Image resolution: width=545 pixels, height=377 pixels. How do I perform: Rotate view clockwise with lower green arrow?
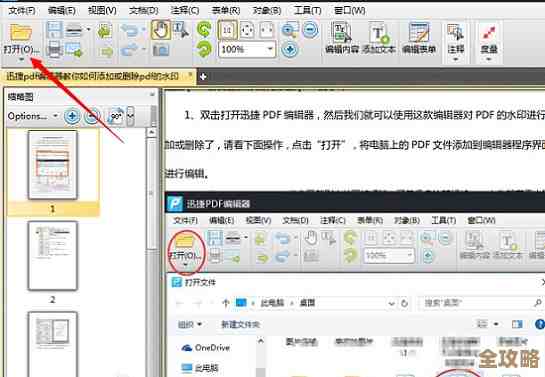(x=204, y=49)
